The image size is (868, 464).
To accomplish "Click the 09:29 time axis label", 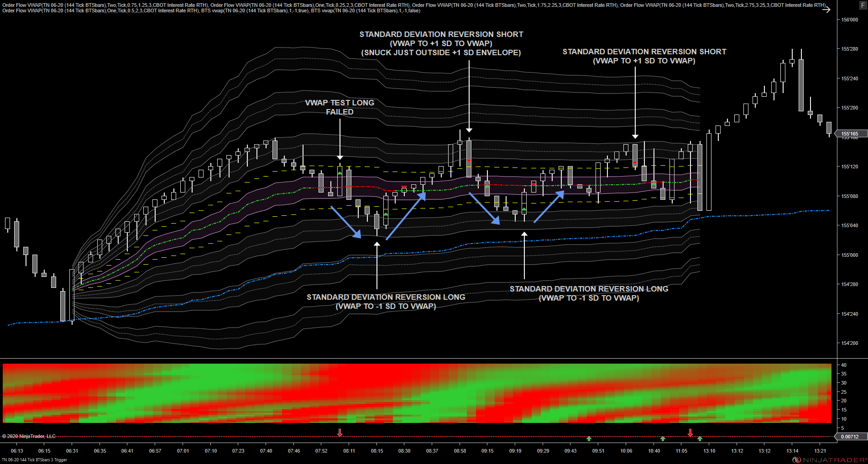I will (543, 451).
